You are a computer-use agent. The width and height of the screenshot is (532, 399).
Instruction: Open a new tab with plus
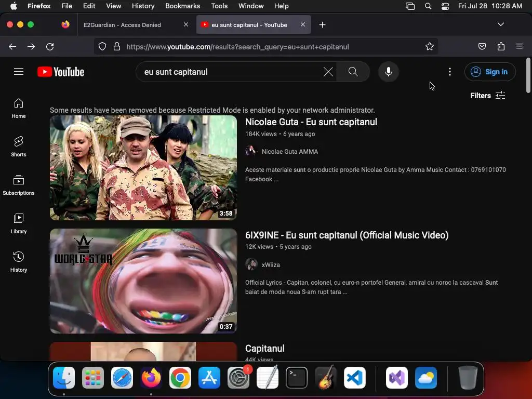pyautogui.click(x=322, y=25)
